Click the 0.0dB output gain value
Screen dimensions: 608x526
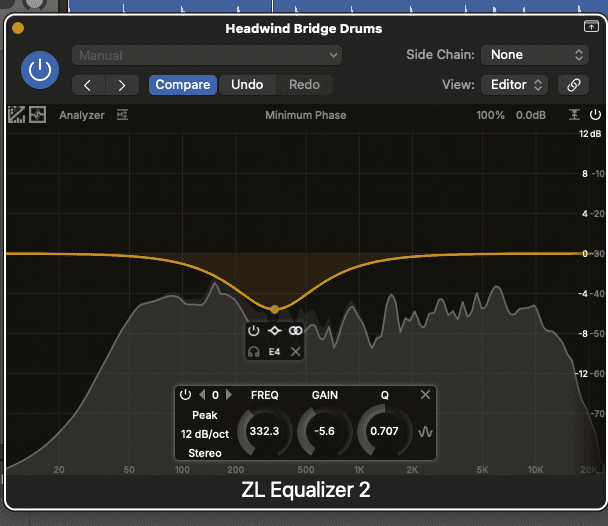click(x=530, y=115)
